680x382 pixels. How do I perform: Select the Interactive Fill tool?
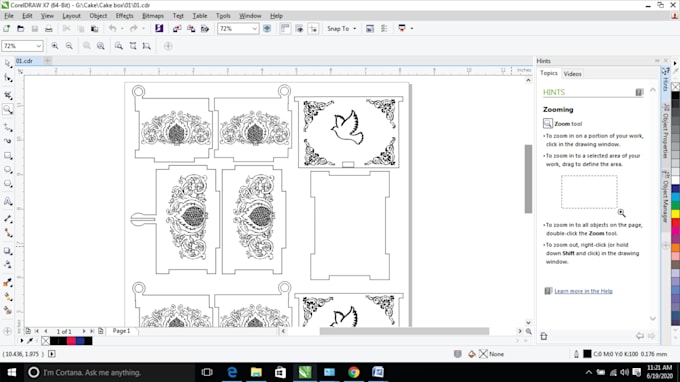click(8, 297)
